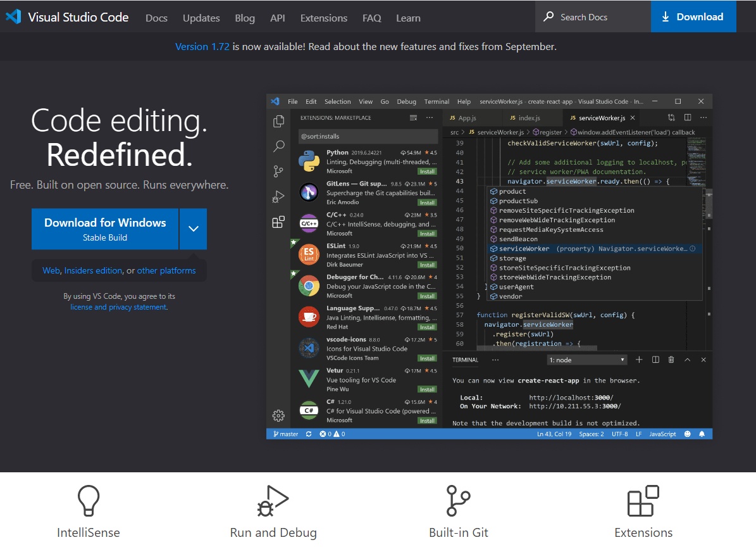Click the synchronize changes icon in status bar
The height and width of the screenshot is (547, 756).
coord(309,434)
